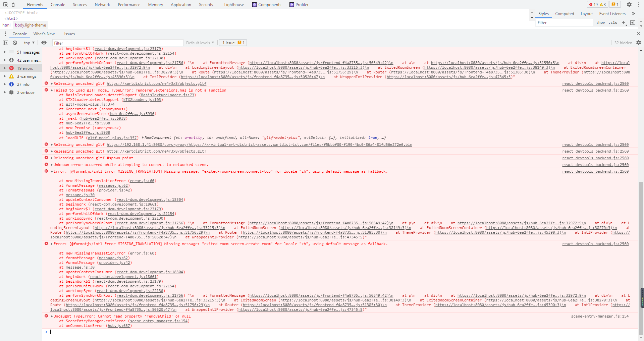Click the 1 Issue button
This screenshot has height=341, width=644.
coord(233,43)
